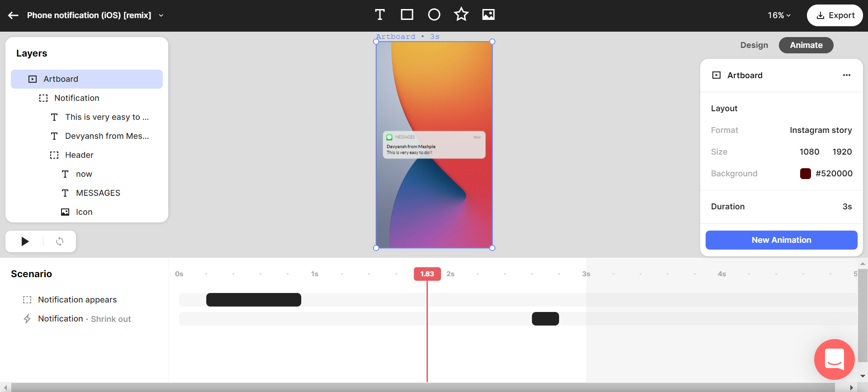
Task: Edit the height value 1920
Action: tap(842, 152)
